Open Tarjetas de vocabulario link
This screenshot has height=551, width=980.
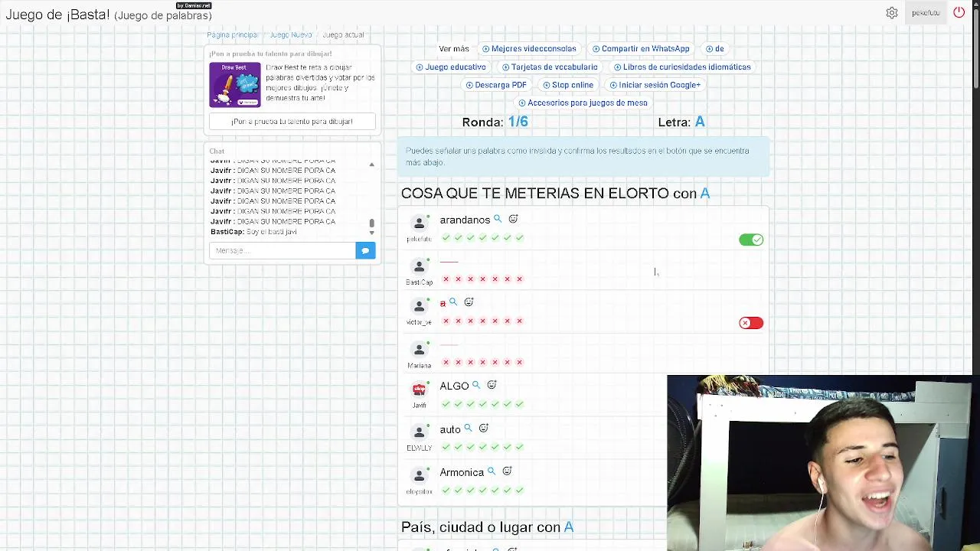click(550, 67)
